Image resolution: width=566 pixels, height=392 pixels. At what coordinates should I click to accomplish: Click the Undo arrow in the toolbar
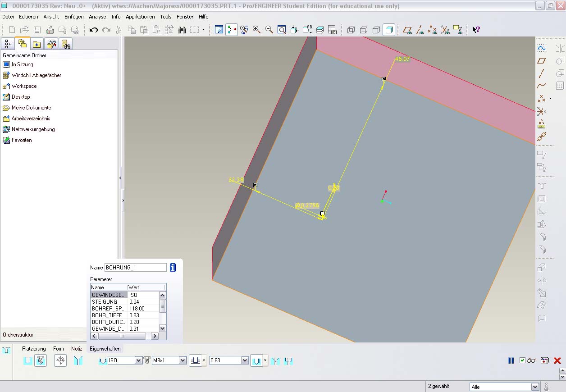pos(93,30)
